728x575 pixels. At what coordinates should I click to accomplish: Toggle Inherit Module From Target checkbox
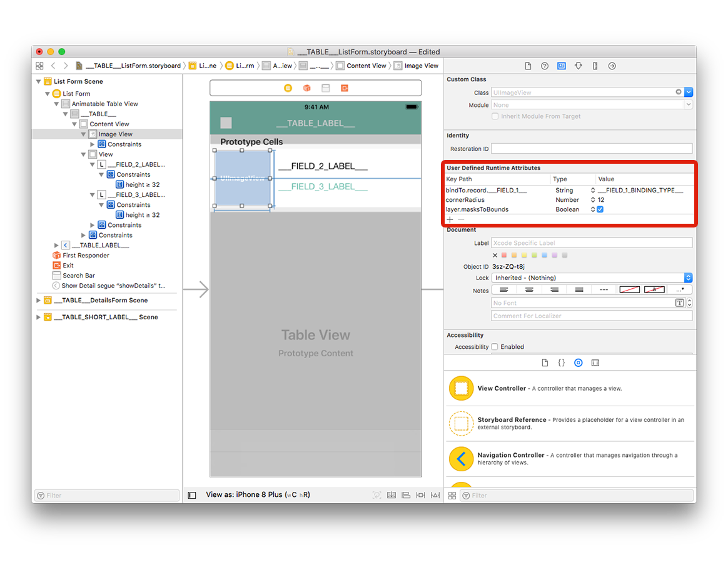(x=495, y=116)
